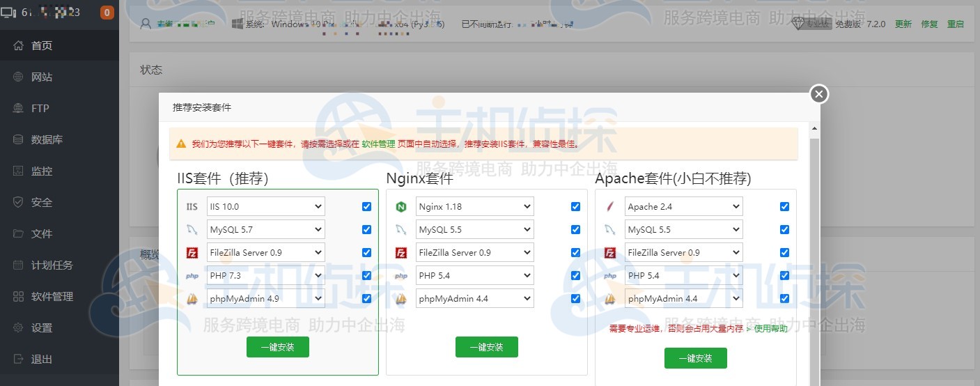This screenshot has height=386, width=980.
Task: Click the calendar icon beside 计划任务
Action: point(18,265)
